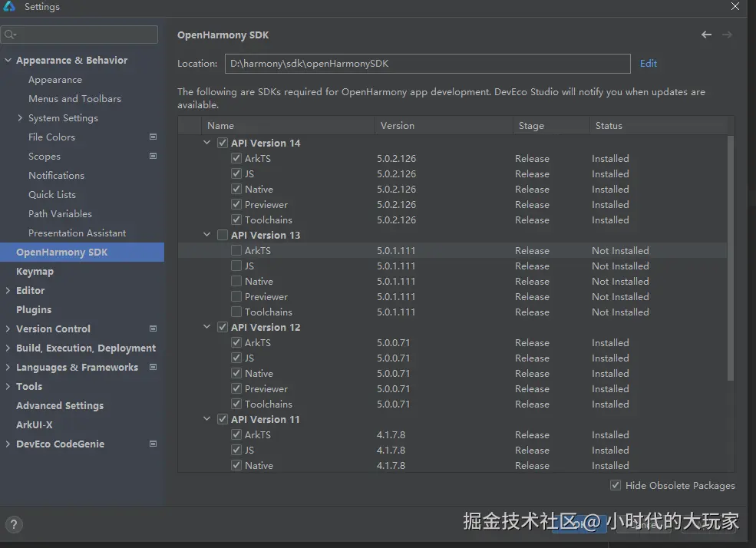
Task: Open ArkUI-X settings page
Action: pyautogui.click(x=35, y=424)
